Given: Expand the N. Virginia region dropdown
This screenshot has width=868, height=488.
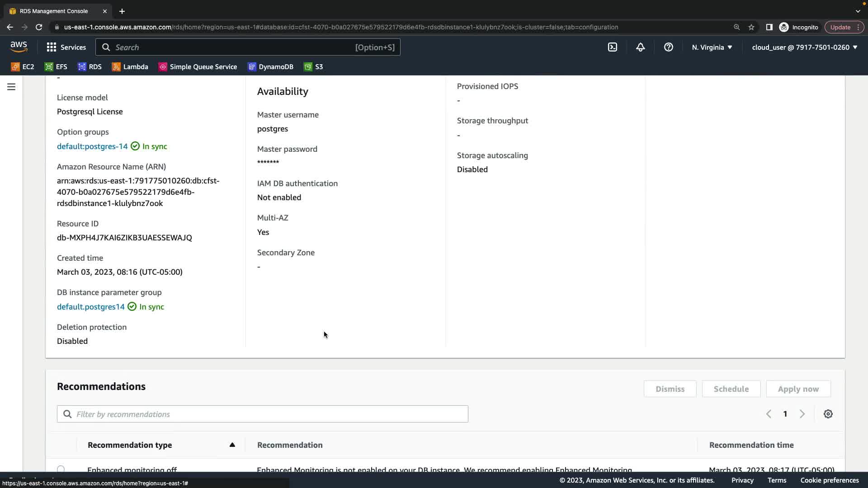Looking at the screenshot, I should pyautogui.click(x=712, y=47).
